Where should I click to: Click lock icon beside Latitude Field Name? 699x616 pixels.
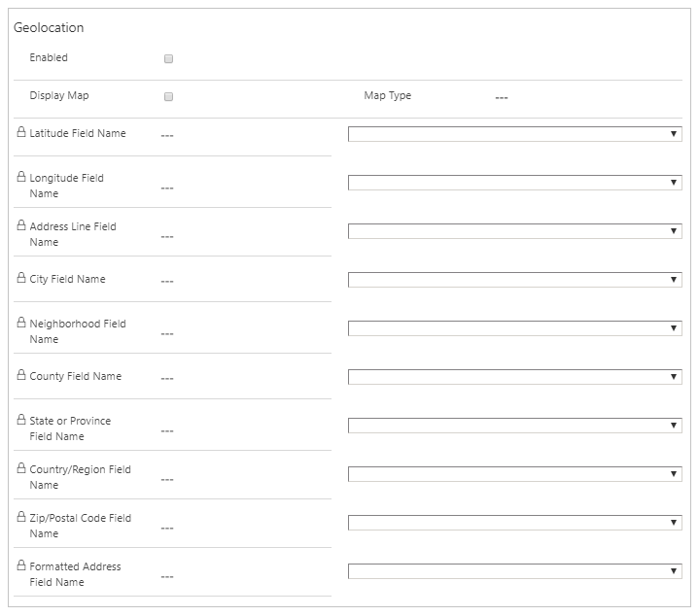(x=21, y=132)
